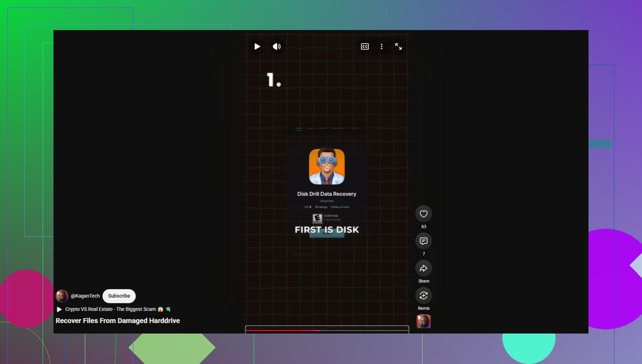Click the like count 63
The image size is (642, 364).
424,227
